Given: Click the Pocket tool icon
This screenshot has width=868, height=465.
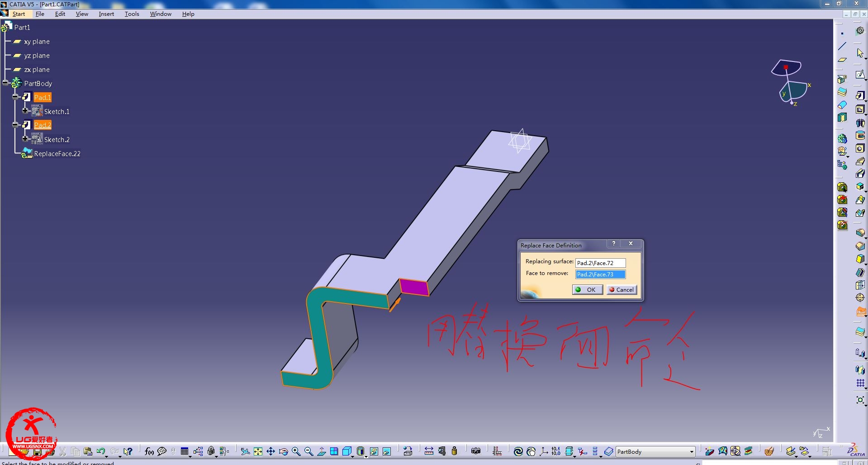Looking at the screenshot, I should (x=860, y=109).
